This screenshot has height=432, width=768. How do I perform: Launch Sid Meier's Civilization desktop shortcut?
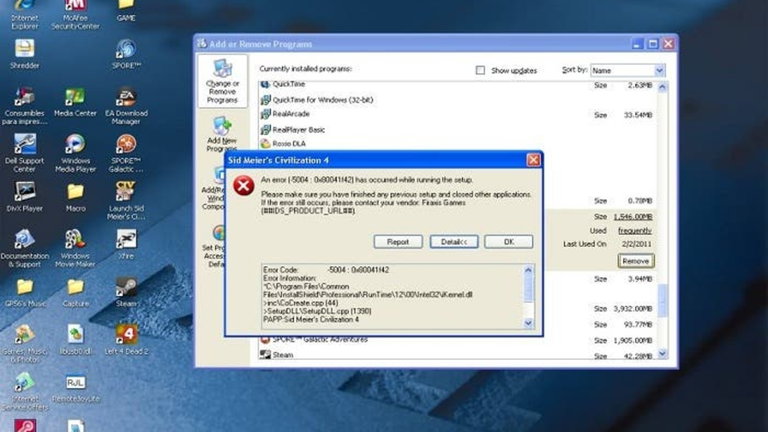pyautogui.click(x=126, y=201)
